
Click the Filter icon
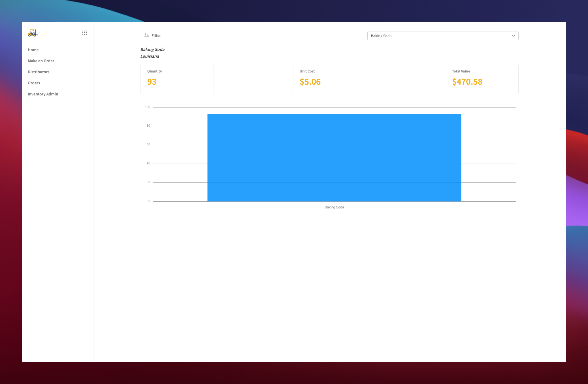pyautogui.click(x=146, y=36)
